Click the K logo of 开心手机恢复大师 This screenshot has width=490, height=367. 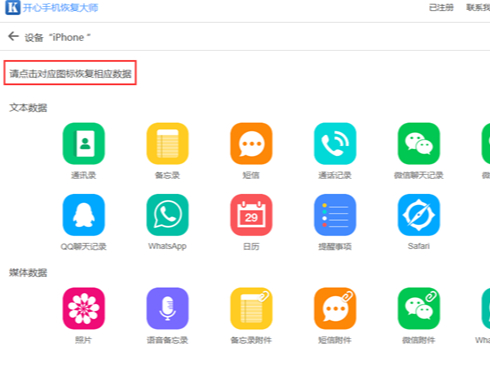[x=13, y=7]
